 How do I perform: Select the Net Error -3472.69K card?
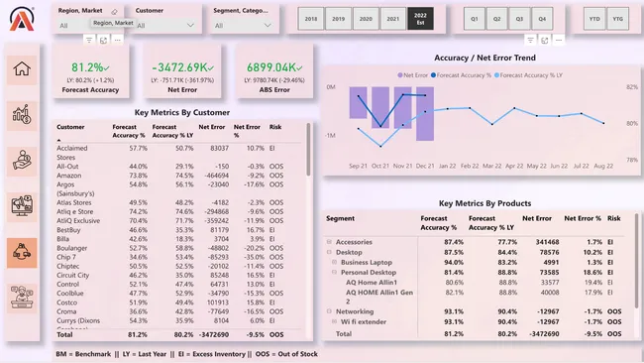182,71
